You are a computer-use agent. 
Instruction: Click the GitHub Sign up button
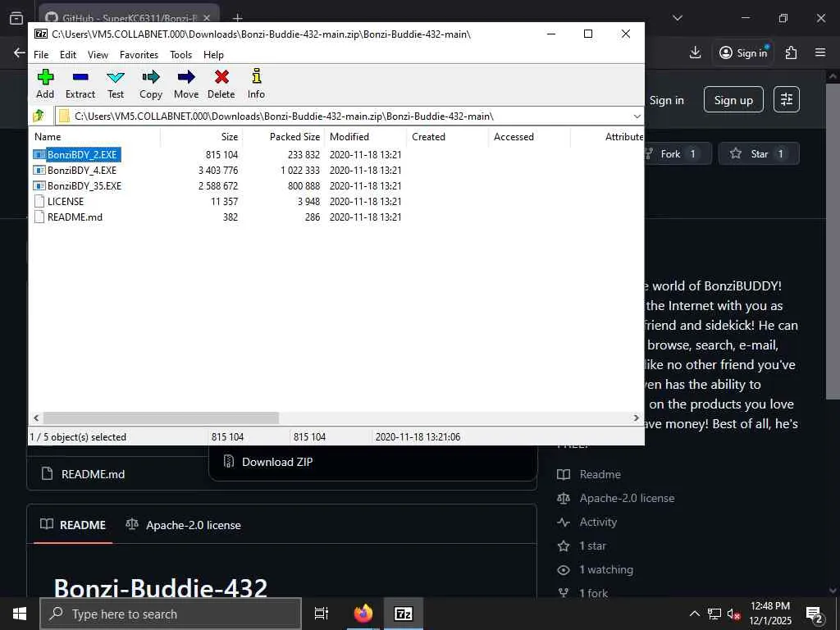733,99
